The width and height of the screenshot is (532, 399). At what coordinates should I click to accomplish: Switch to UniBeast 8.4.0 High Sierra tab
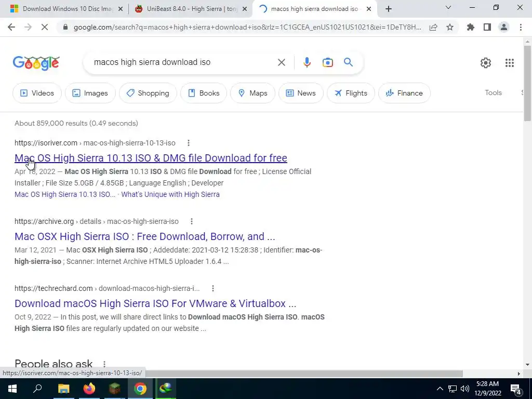[x=192, y=9]
